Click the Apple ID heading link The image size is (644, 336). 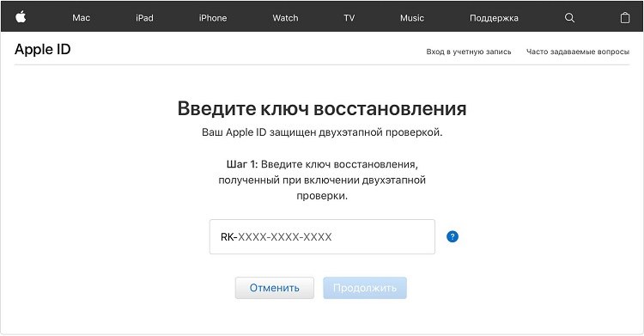[43, 49]
